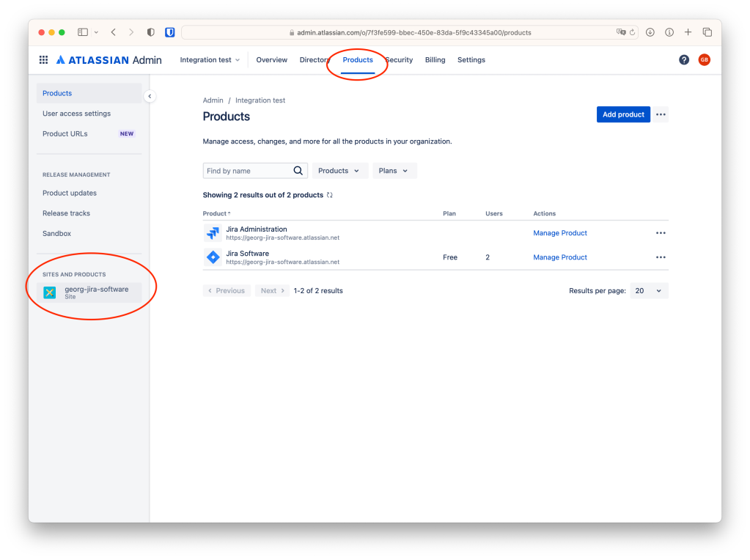Click the Add product button
Screen dimensions: 750x560
(623, 114)
